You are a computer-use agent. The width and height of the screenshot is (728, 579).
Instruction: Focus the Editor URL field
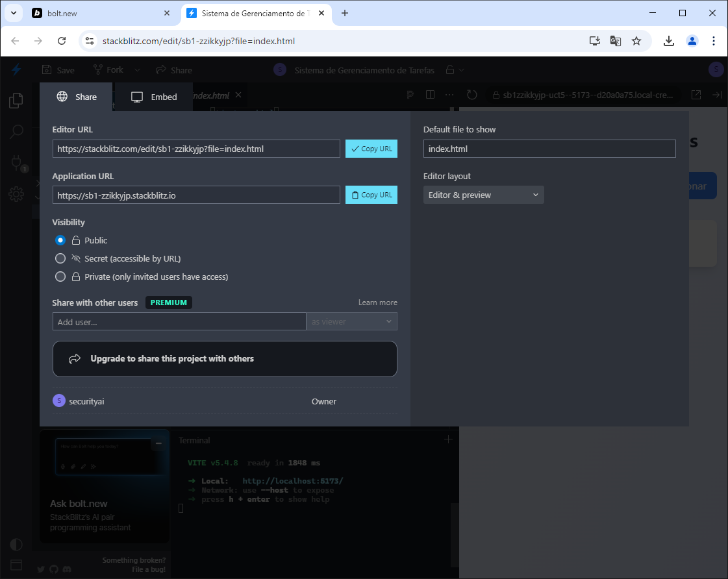[x=196, y=149]
